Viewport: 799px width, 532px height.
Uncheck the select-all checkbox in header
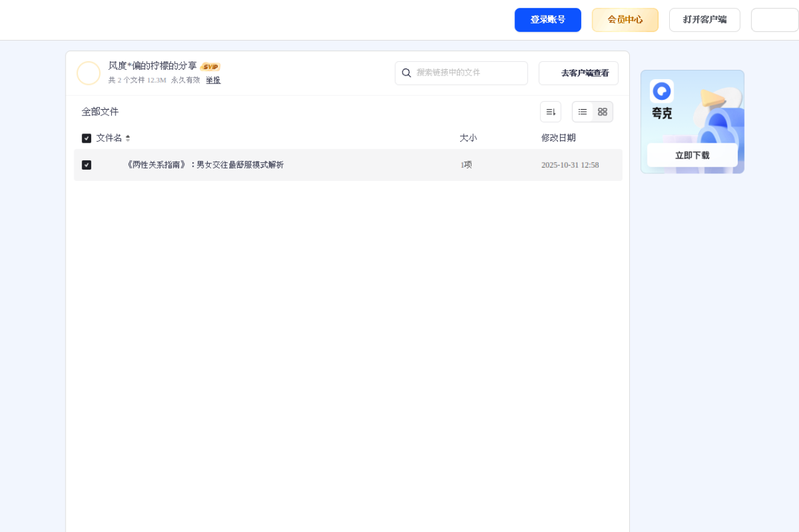point(86,138)
